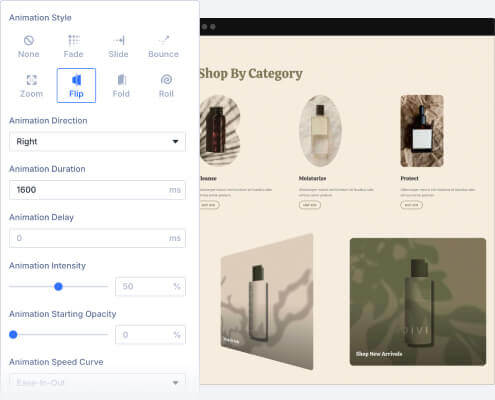Click the Animation Starting Opacity percent field

pos(150,335)
